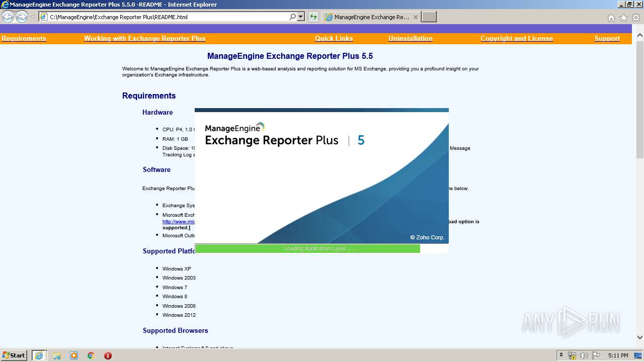
Task: Show hidden tray icons arrow
Action: coord(561,355)
